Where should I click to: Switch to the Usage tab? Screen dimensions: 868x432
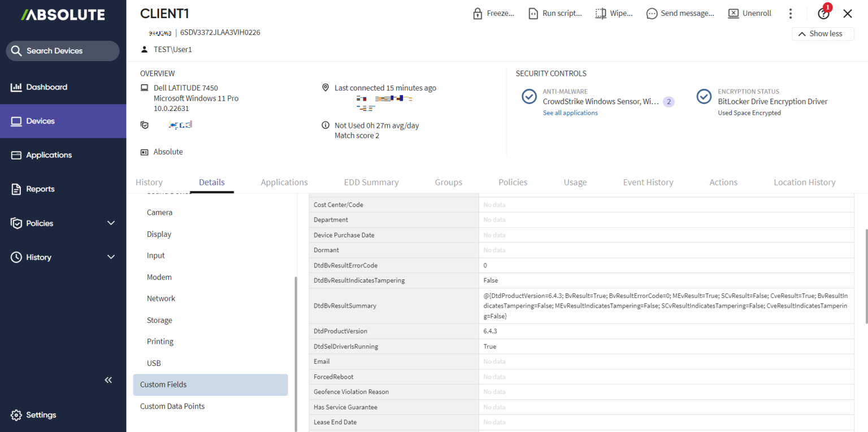click(x=575, y=182)
